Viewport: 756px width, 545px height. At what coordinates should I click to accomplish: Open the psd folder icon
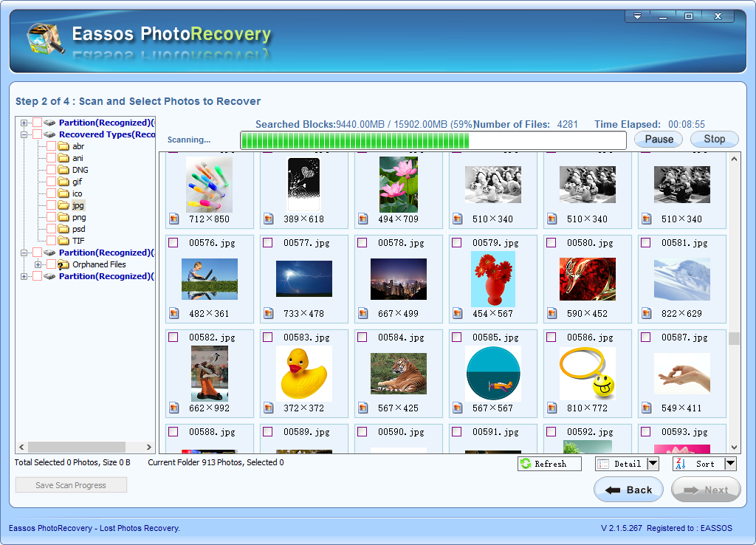click(x=63, y=229)
